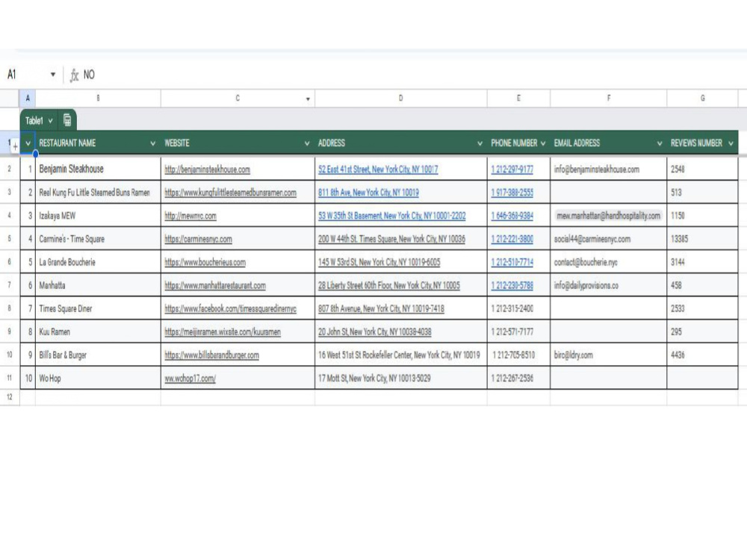Select the info@benjaminsteakhouse.com email cell

608,169
